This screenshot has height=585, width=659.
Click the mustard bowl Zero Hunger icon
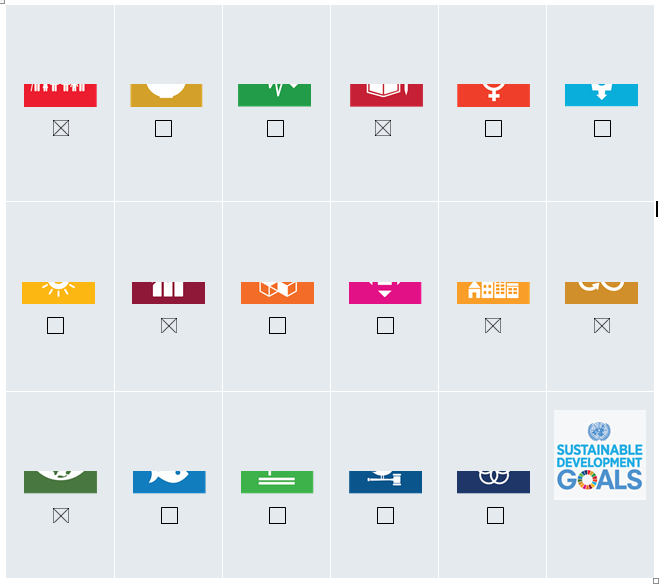coord(166,95)
